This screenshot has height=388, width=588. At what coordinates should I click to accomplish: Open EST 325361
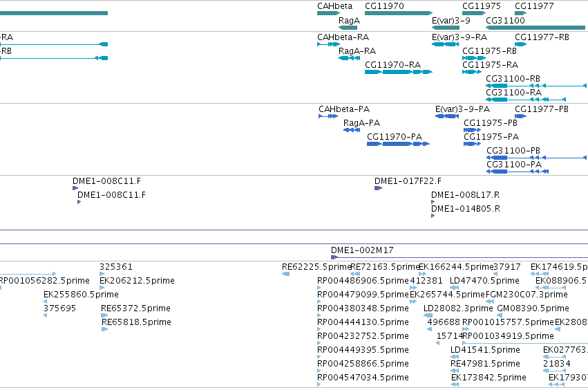pyautogui.click(x=102, y=274)
